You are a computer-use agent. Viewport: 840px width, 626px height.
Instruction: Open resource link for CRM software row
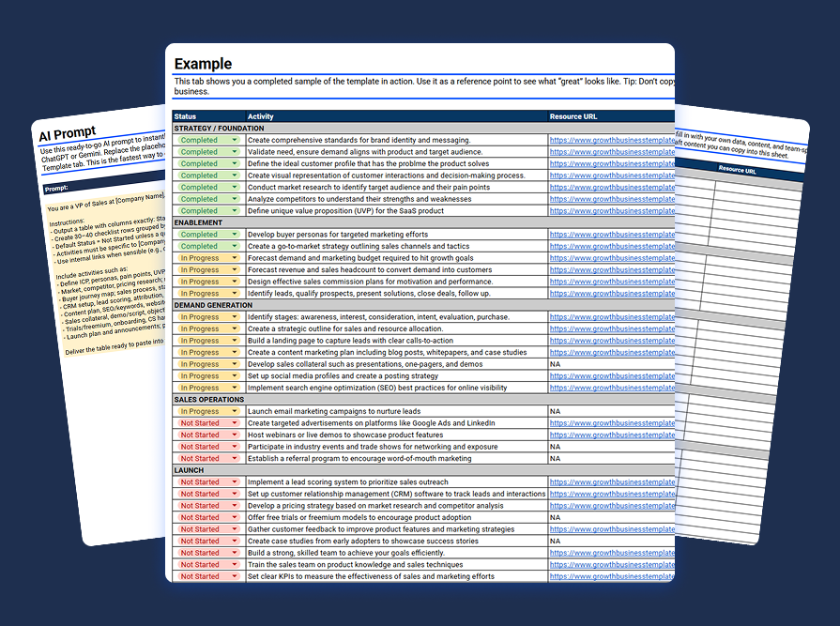(612, 493)
